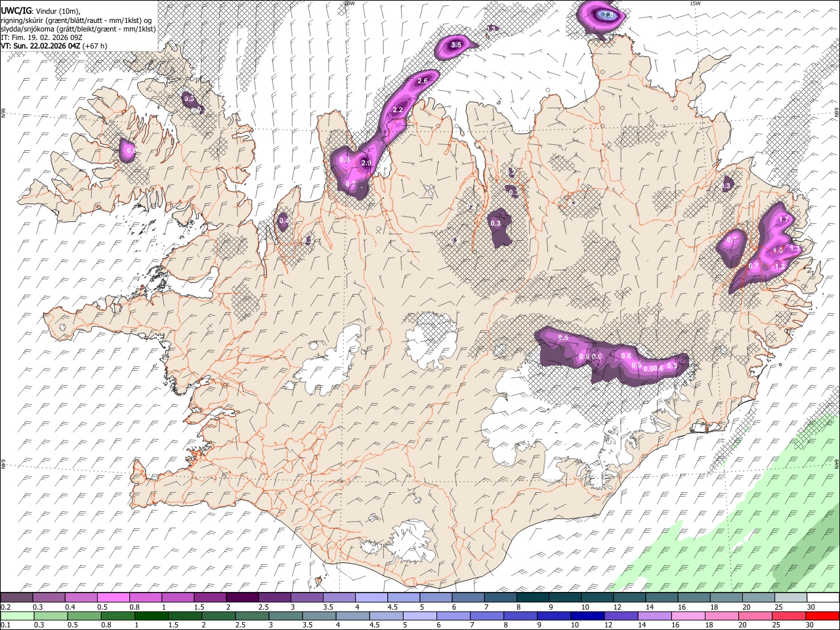Click the 2.2 snowfall value on the map
840x630 pixels.
[x=398, y=110]
